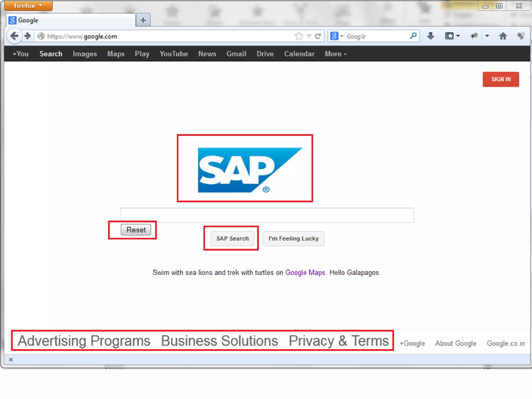Follow the Google Maps link
Screen dimensions: 532x399
pyautogui.click(x=305, y=272)
